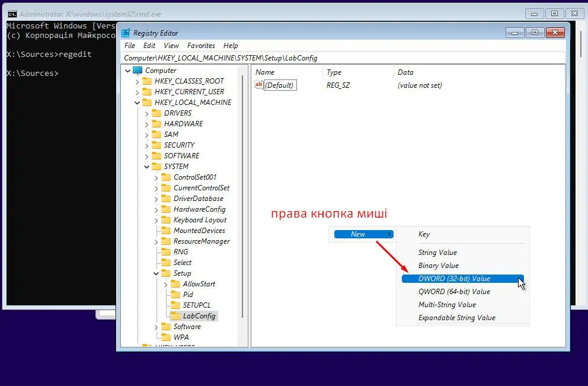This screenshot has width=588, height=386.
Task: Click the REG_SZ type cell
Action: [338, 85]
